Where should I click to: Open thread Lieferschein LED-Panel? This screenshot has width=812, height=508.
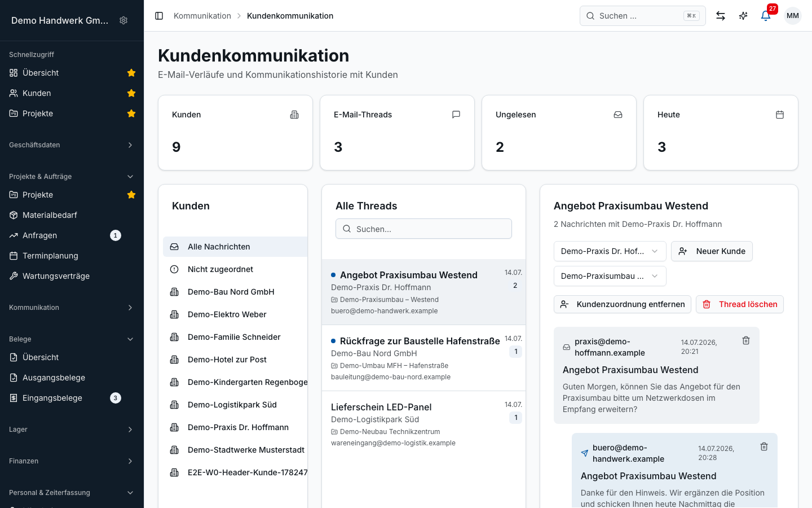(423, 424)
